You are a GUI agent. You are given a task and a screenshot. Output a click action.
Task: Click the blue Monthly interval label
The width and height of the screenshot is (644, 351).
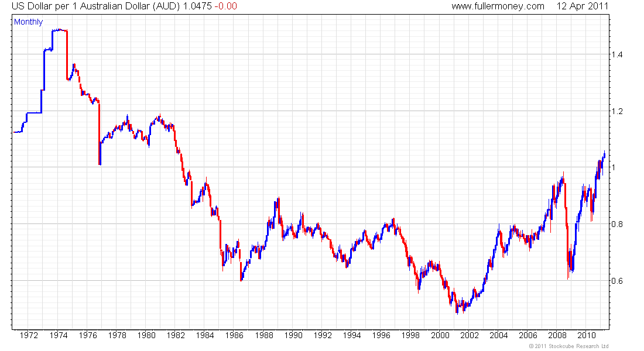click(x=28, y=22)
